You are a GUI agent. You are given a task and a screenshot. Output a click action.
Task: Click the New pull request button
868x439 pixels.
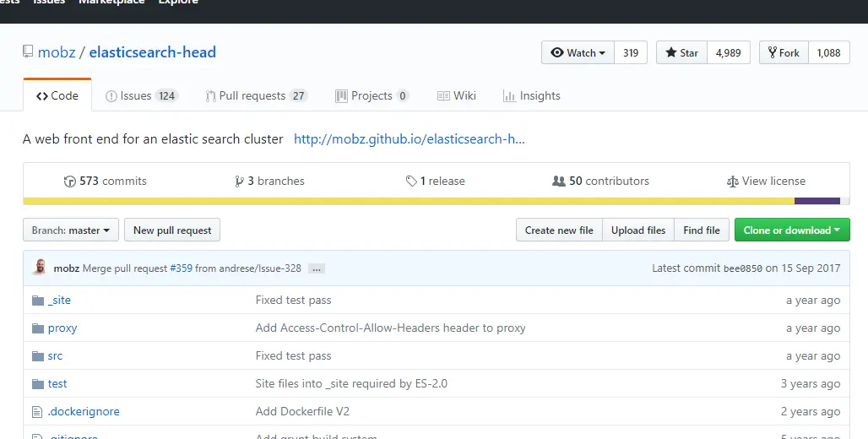172,230
